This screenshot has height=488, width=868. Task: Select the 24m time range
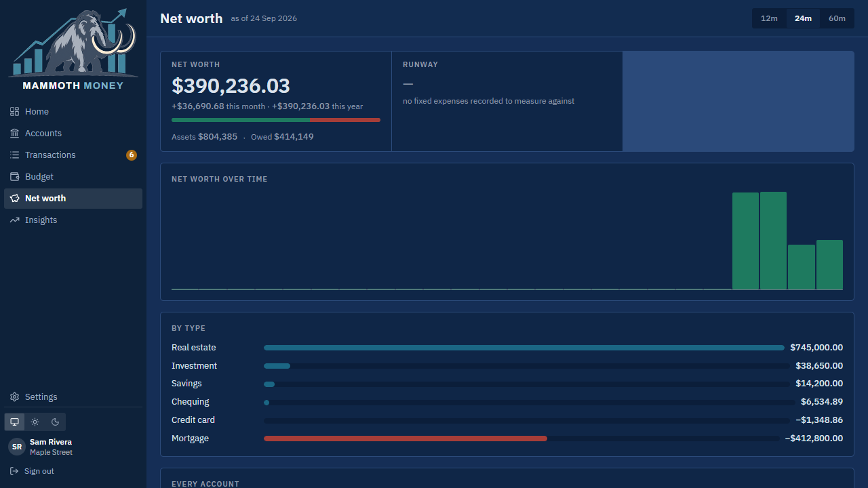(803, 18)
